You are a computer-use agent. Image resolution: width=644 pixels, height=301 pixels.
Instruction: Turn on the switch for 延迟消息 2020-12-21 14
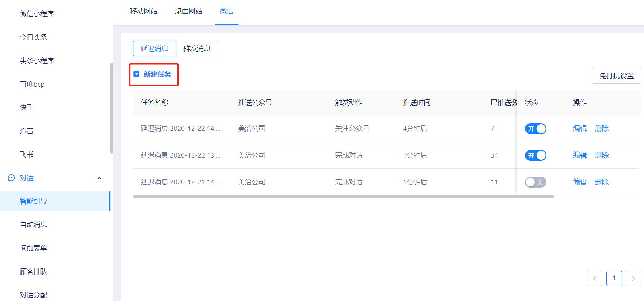(x=535, y=182)
